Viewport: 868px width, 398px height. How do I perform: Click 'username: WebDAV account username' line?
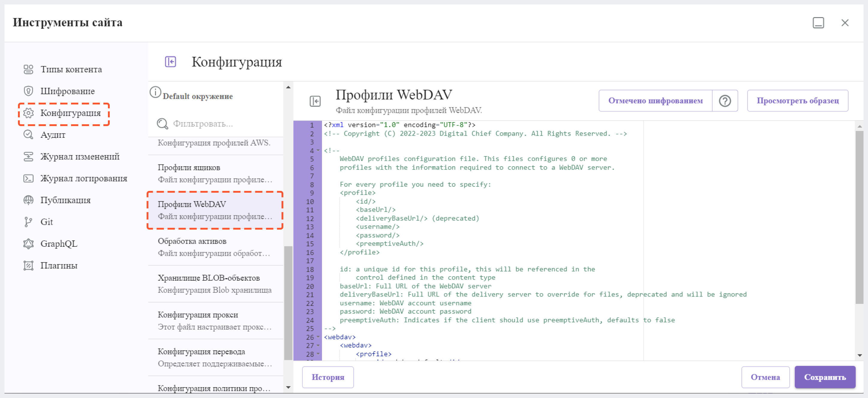click(405, 303)
